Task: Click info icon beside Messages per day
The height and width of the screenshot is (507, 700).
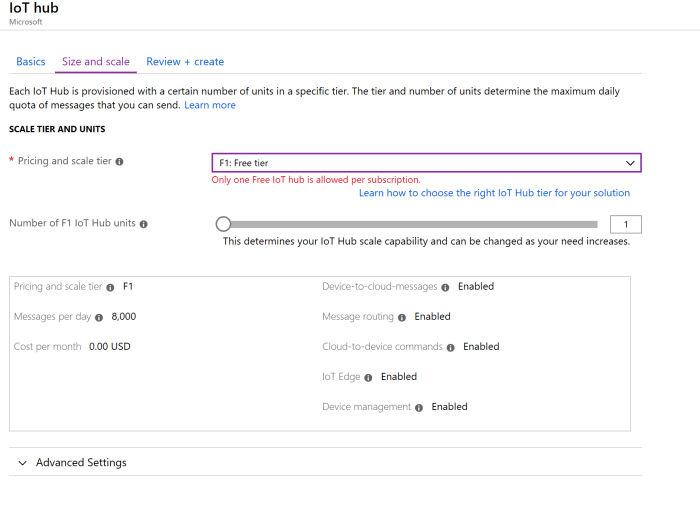Action: 101,317
